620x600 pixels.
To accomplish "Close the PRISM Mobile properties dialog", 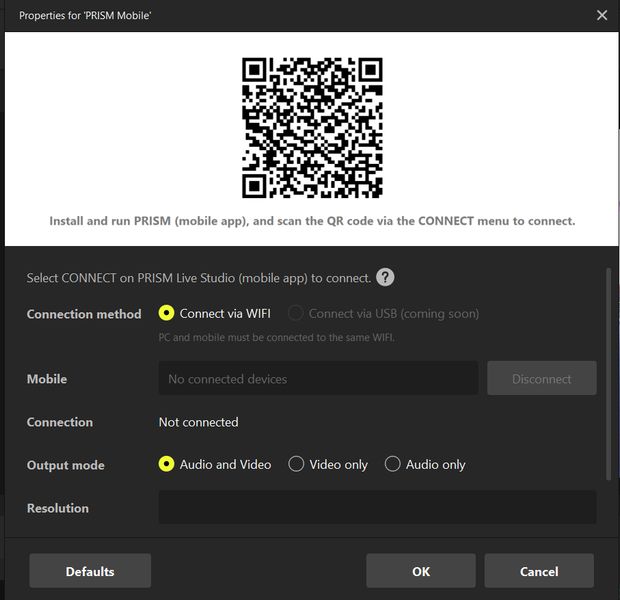I will point(601,15).
